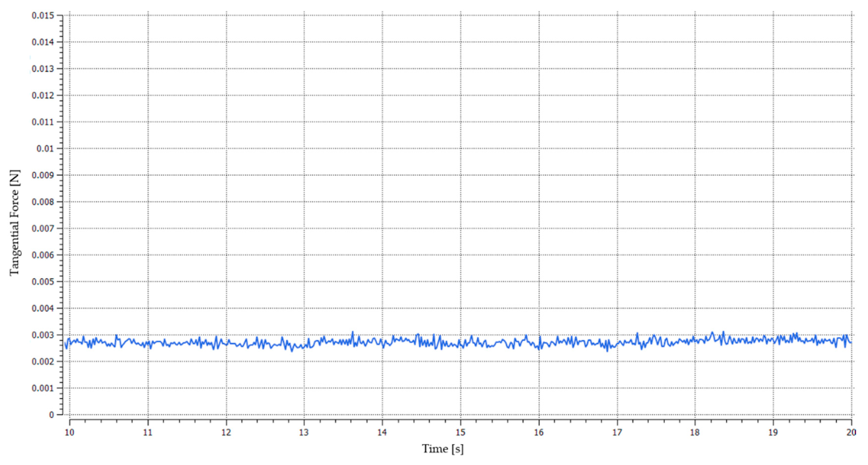Click the x-axis label 18
Screen dimensions: 868x465
695,432
